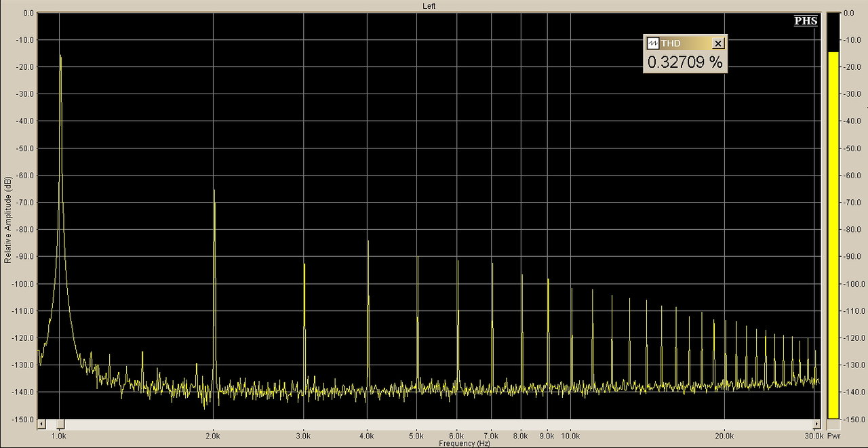Click the "5.0k" frequency tick label
Image resolution: width=868 pixels, height=448 pixels.
[x=417, y=435]
